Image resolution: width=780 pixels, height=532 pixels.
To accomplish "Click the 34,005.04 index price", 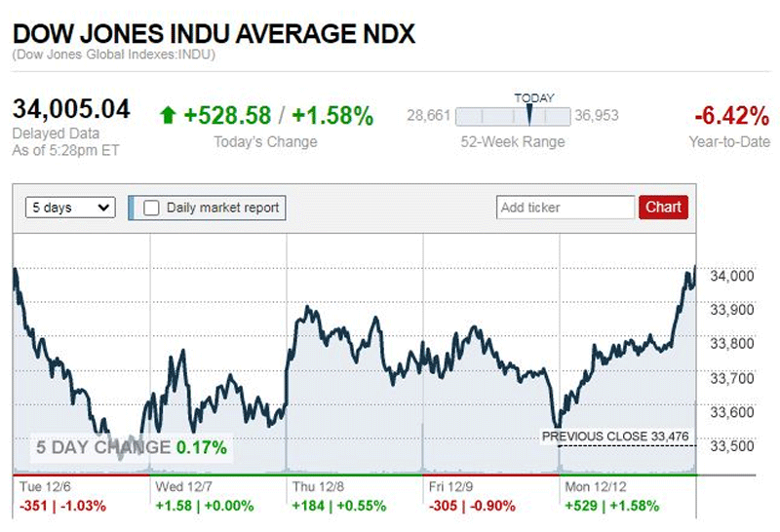I will [x=71, y=108].
